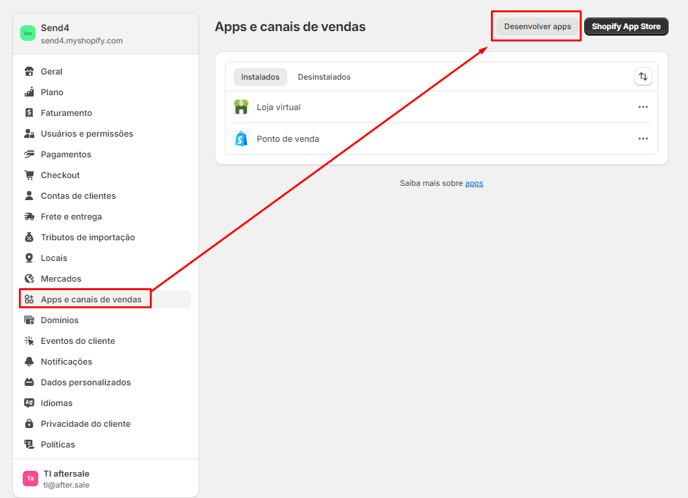The height and width of the screenshot is (498, 688).
Task: Click the Locais pin icon
Action: pos(29,258)
